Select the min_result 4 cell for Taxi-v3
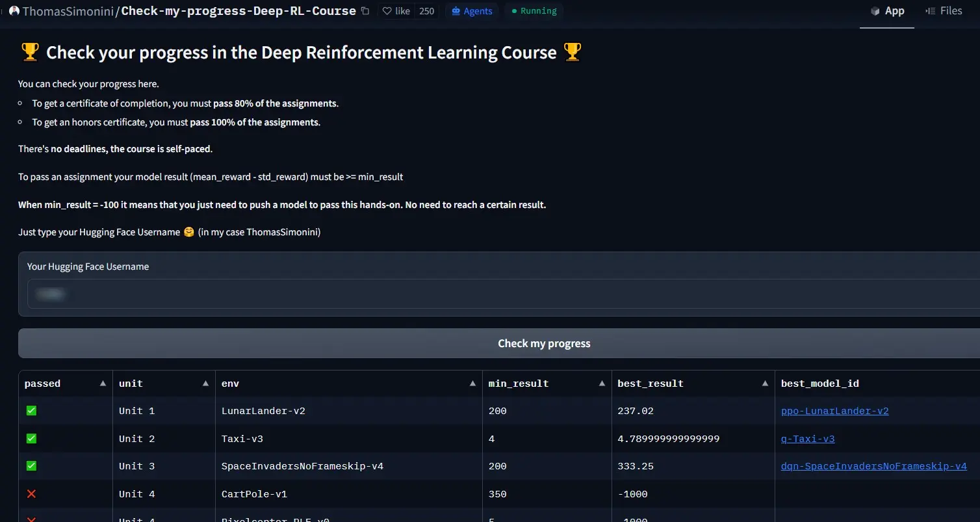This screenshot has width=980, height=522. (x=547, y=439)
